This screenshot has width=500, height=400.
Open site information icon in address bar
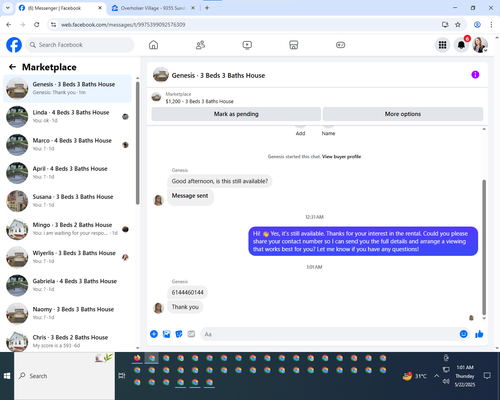point(53,24)
